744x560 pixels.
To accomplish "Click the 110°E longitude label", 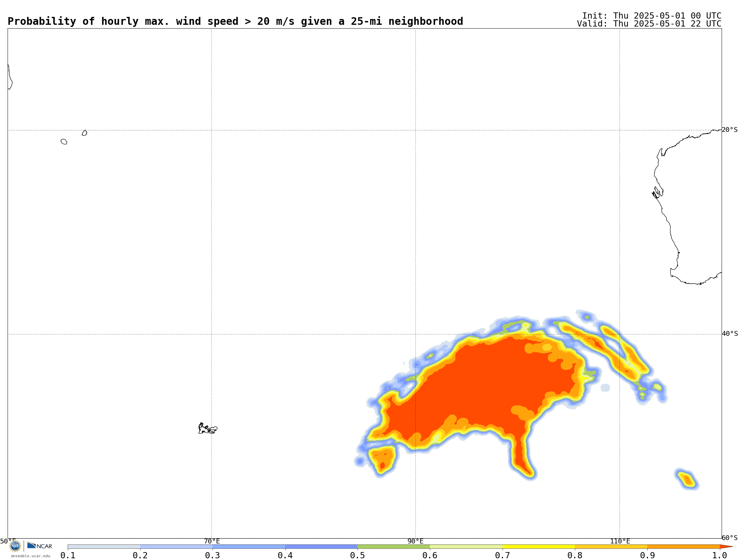I will (x=620, y=541).
